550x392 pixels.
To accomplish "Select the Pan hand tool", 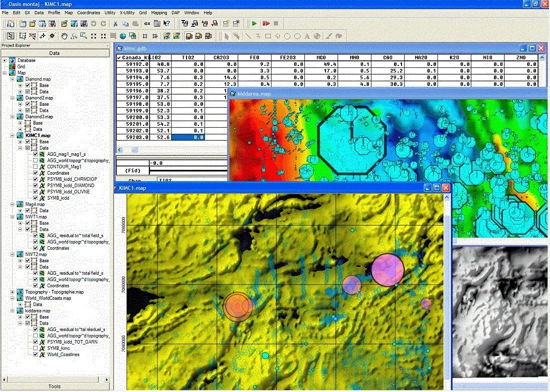I will pos(64,36).
